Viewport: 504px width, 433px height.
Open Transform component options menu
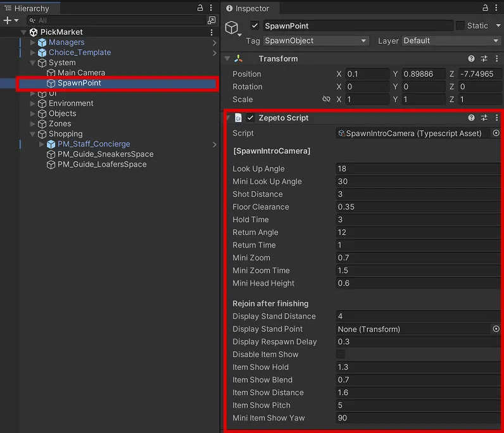tap(496, 58)
